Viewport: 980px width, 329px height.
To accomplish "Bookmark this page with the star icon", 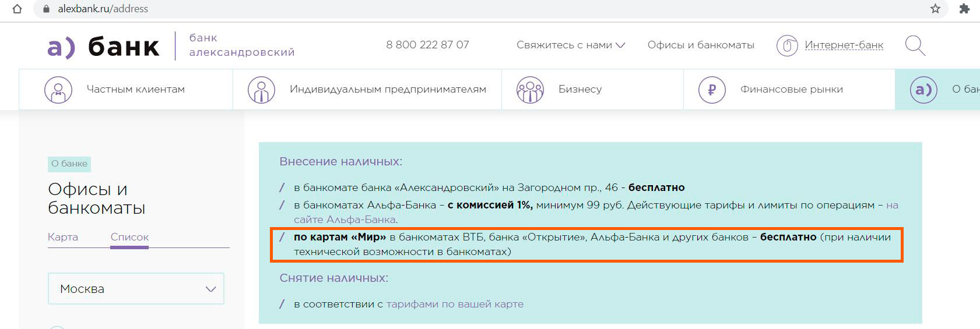I will tap(935, 9).
